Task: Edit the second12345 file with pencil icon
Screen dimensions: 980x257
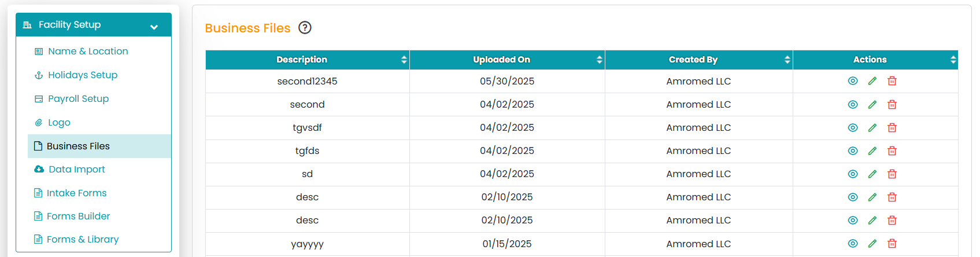Action: tap(872, 81)
